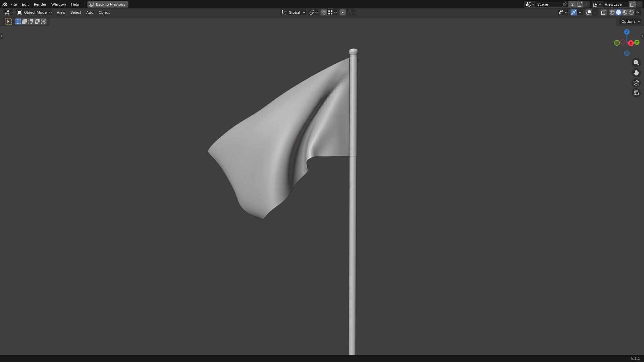Select the Tweak select tool icon

point(8,21)
